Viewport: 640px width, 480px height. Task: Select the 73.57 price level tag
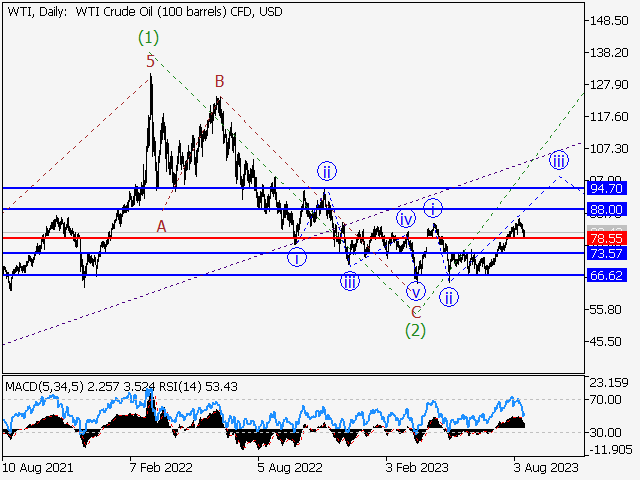(607, 253)
